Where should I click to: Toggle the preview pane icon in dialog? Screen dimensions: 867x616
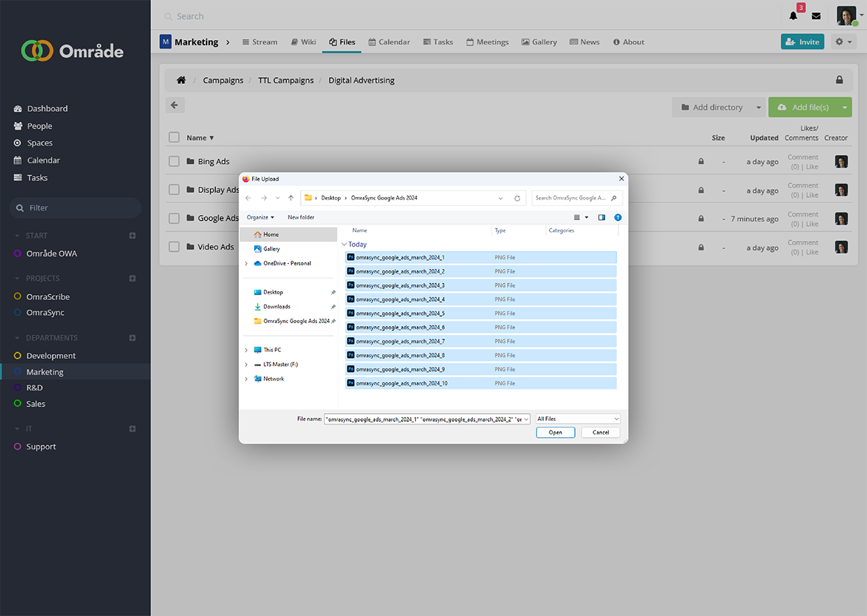click(x=601, y=217)
